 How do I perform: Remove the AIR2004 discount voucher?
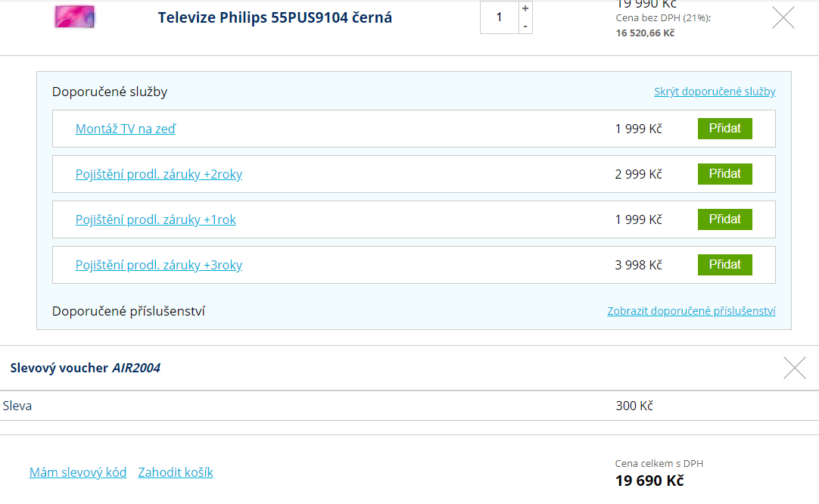[x=795, y=368]
